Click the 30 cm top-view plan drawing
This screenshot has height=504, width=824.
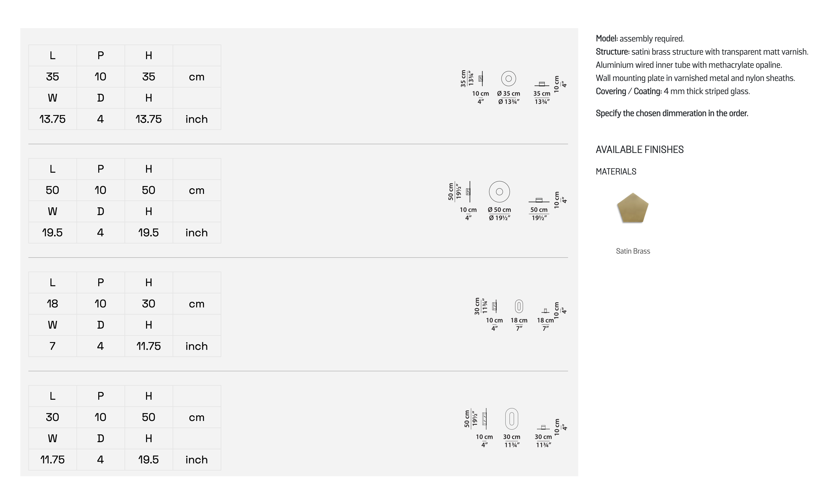(544, 428)
